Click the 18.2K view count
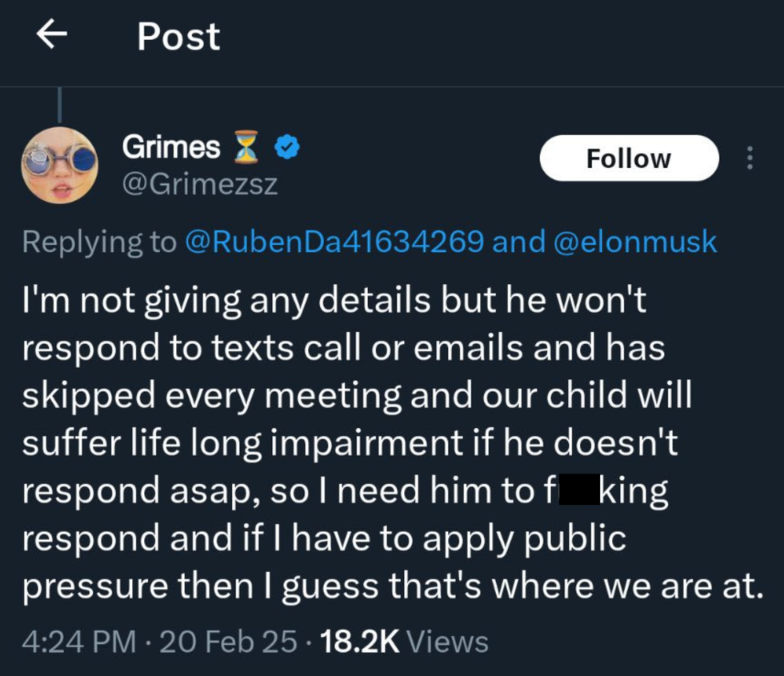Screen dimensions: 784x676 coord(358,642)
